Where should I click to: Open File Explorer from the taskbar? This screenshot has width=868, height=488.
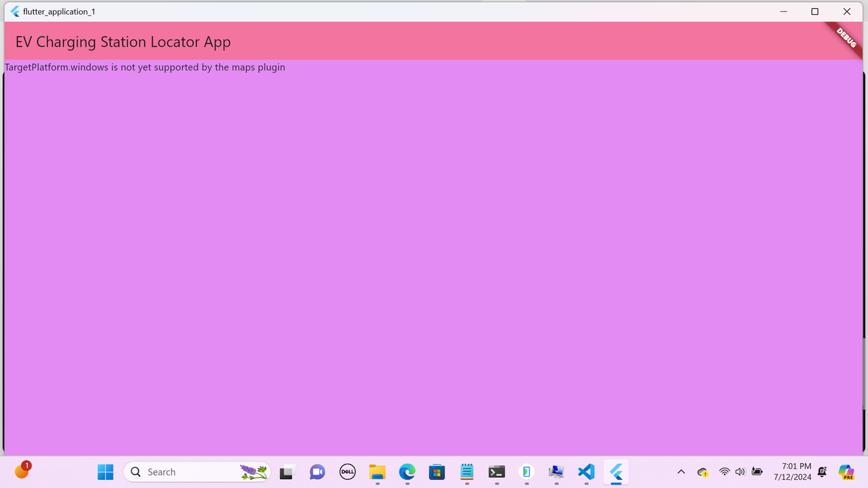[x=377, y=472]
